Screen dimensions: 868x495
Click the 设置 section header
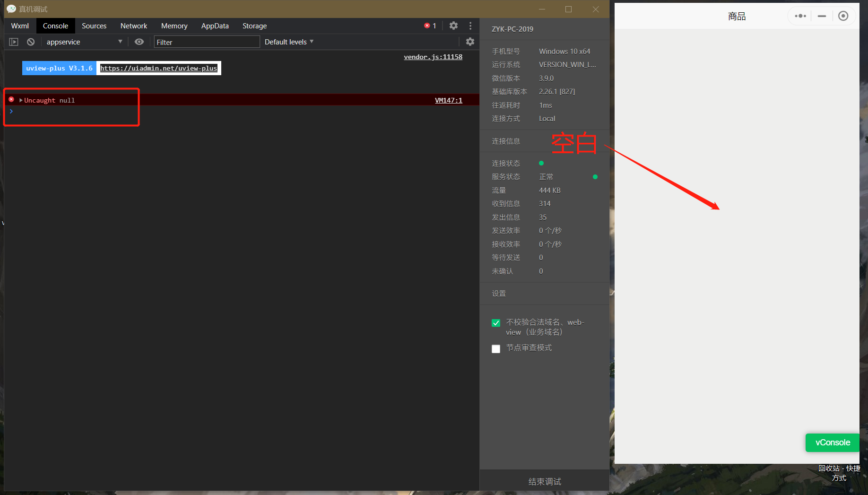click(x=499, y=293)
